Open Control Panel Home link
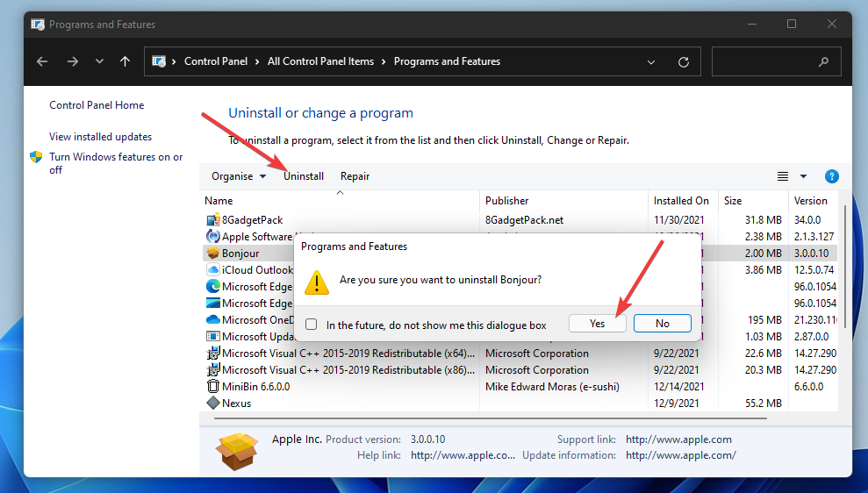Screen dimensions: 868x493 [97, 105]
